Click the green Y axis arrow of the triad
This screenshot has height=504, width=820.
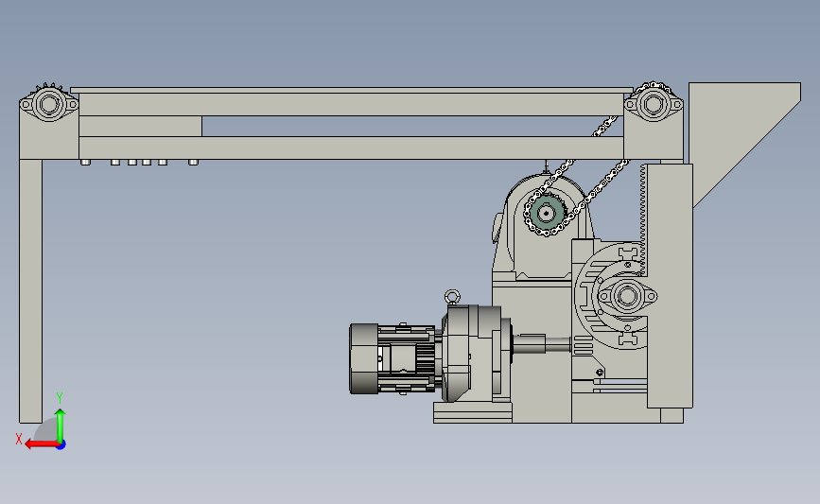[61, 426]
